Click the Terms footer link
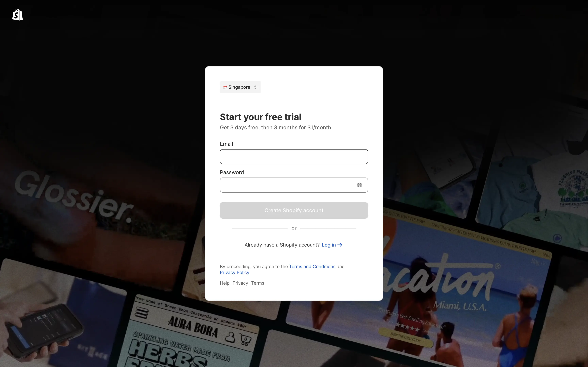The image size is (588, 367). pos(257,283)
